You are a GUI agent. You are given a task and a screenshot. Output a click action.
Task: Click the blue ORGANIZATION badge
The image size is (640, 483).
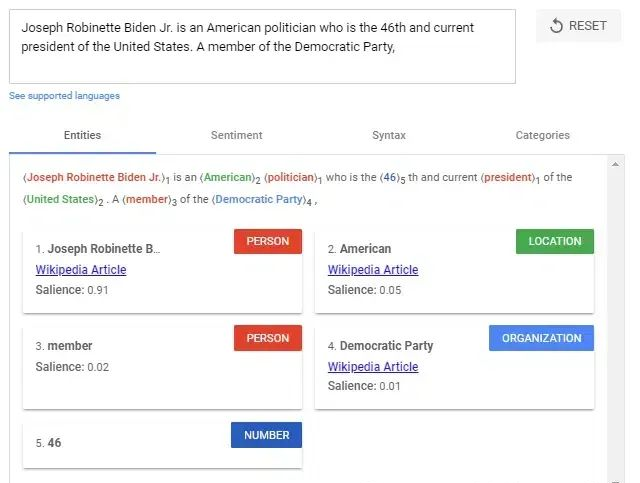click(x=541, y=338)
